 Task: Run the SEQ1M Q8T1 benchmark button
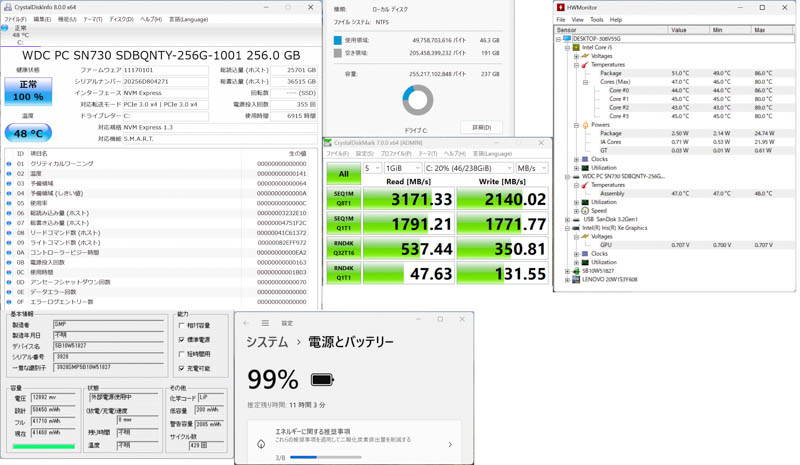(x=343, y=199)
